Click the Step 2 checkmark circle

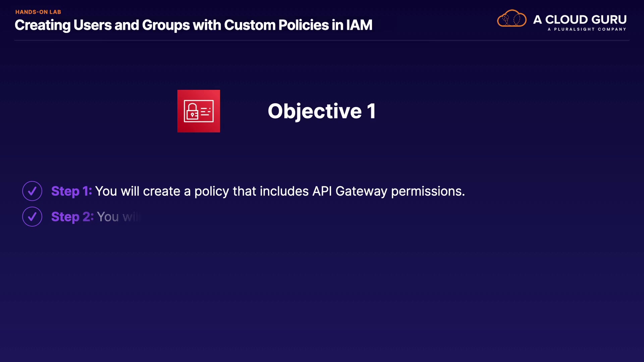[32, 217]
